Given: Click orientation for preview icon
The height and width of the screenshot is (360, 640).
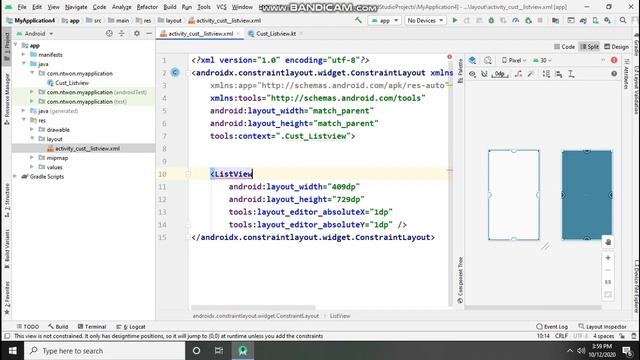Looking at the screenshot, I should pos(488,60).
